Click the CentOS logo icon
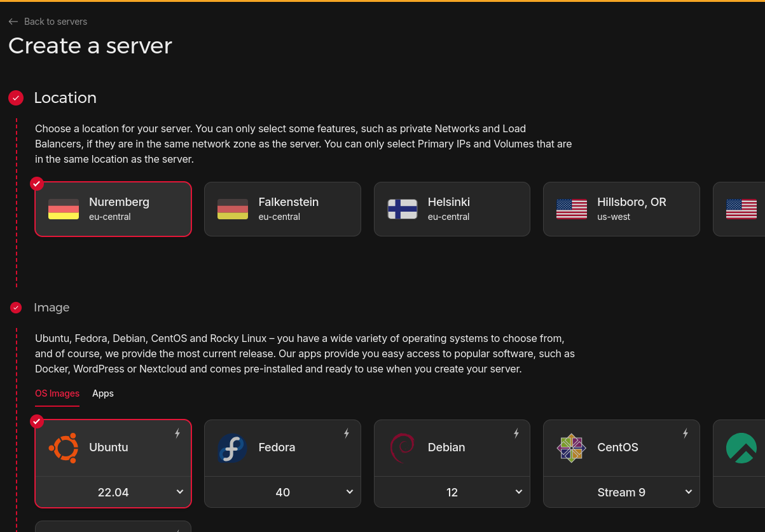This screenshot has width=765, height=532. pyautogui.click(x=571, y=447)
